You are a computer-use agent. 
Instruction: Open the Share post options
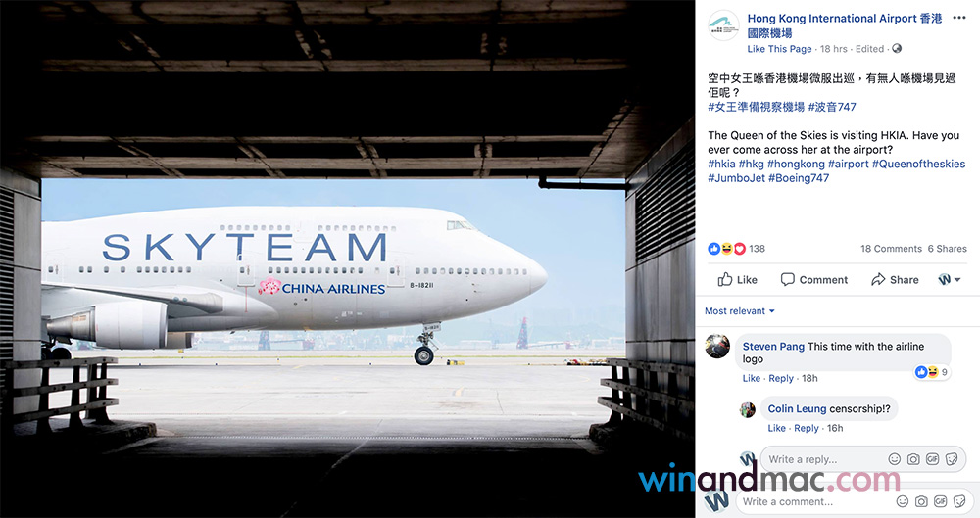coord(895,279)
